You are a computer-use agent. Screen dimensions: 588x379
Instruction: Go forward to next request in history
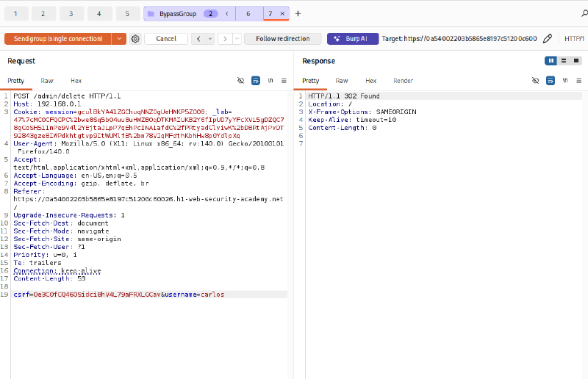coord(225,39)
